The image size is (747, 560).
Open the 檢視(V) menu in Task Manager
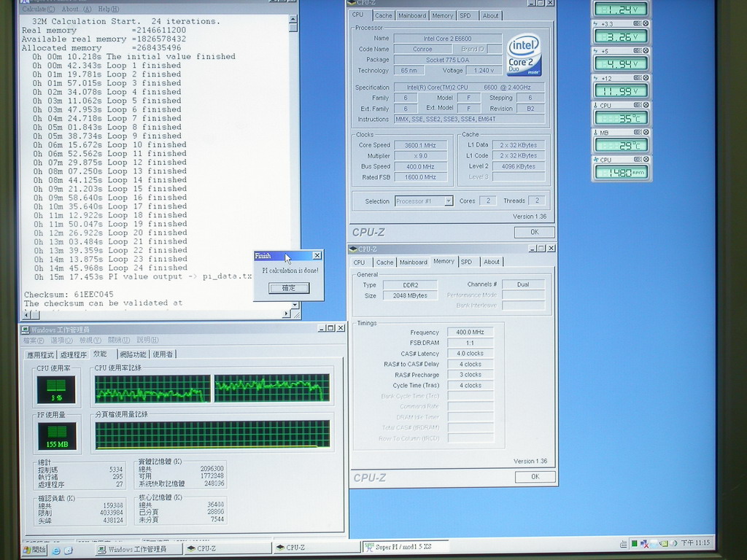coord(90,341)
